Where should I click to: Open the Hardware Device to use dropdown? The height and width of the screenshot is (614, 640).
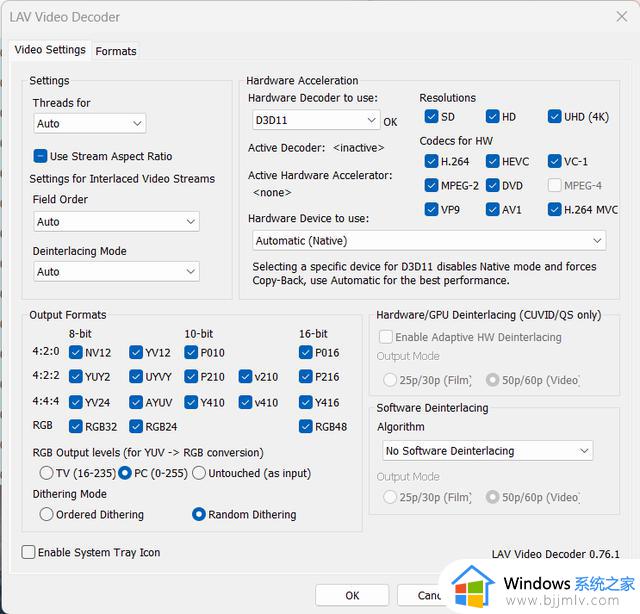429,241
